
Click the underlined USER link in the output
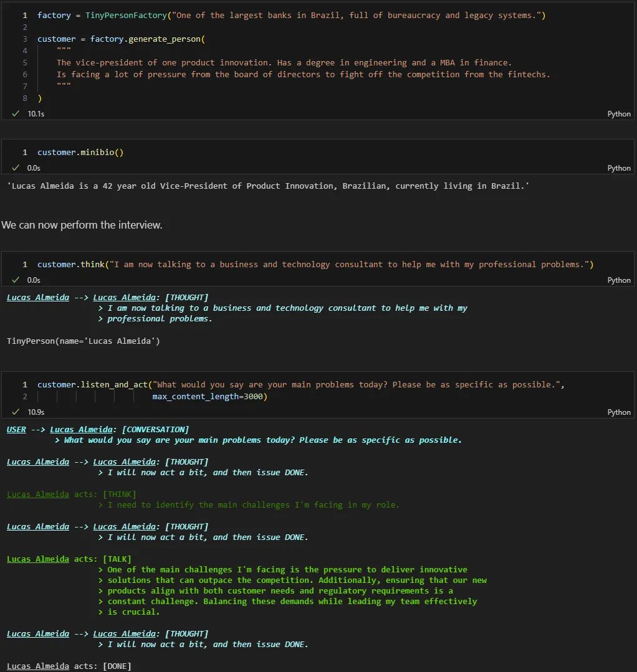(x=16, y=430)
